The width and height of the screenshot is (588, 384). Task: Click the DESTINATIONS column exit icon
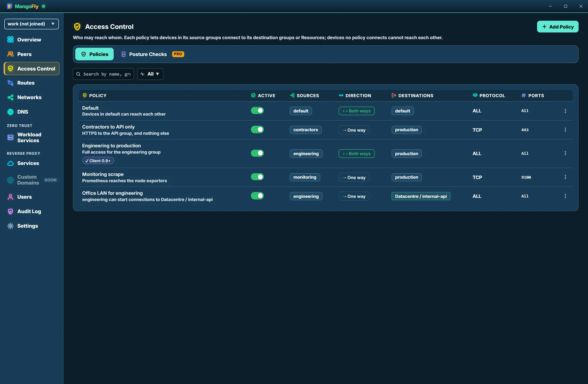394,95
